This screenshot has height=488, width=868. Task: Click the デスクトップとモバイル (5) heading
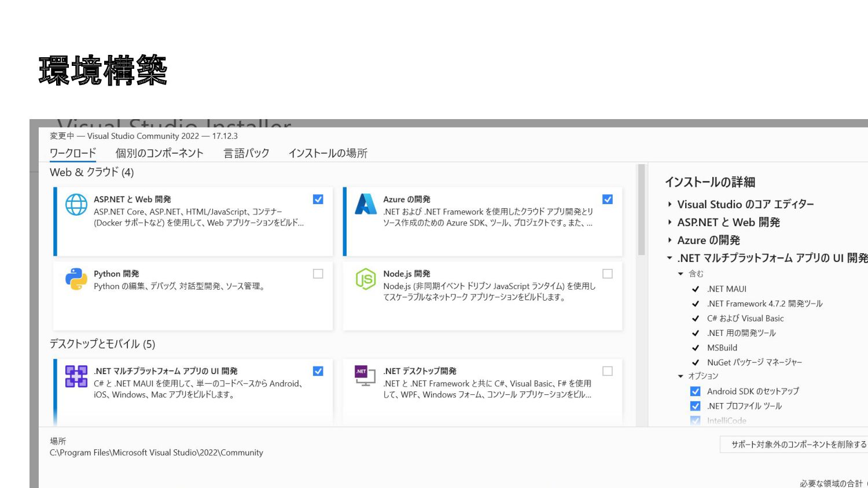[x=102, y=344]
